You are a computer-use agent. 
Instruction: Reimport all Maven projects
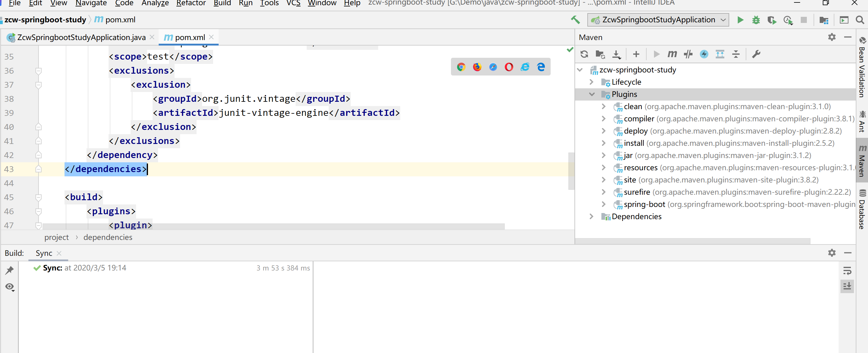(584, 54)
